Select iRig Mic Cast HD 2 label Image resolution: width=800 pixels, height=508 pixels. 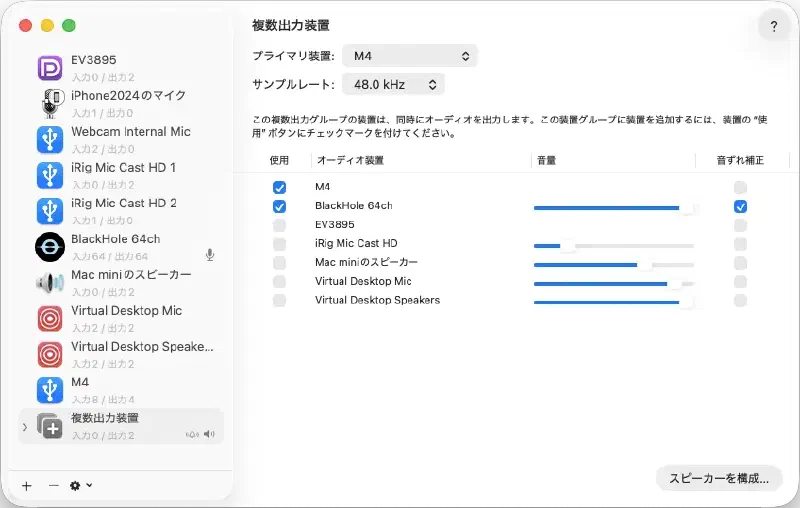coord(124,203)
